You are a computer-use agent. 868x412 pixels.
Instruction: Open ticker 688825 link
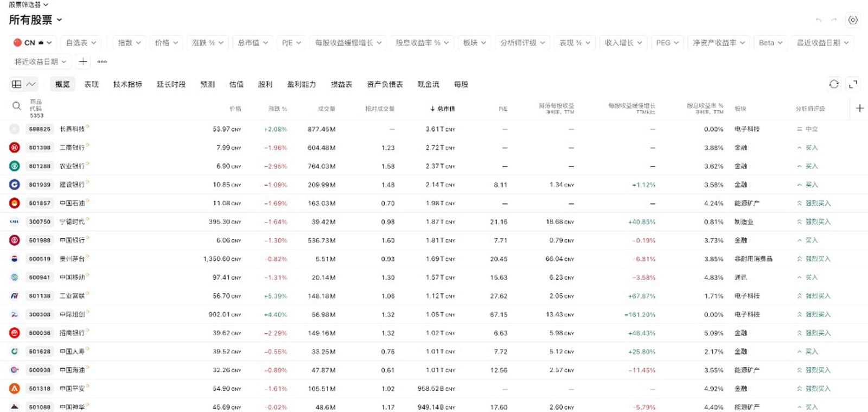pos(40,129)
